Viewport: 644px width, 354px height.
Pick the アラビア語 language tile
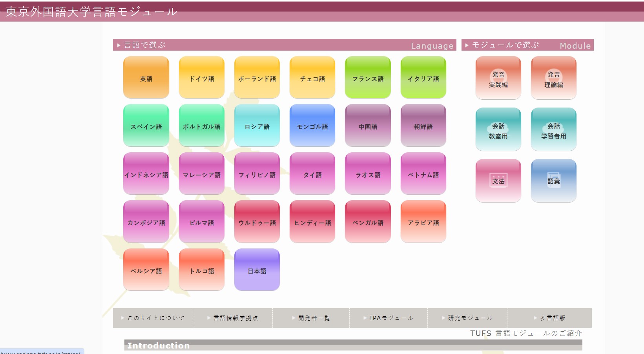423,222
